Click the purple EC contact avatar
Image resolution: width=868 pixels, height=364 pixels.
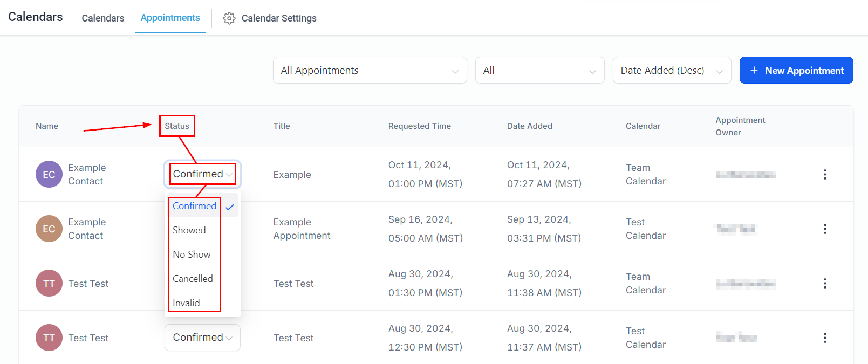(49, 174)
